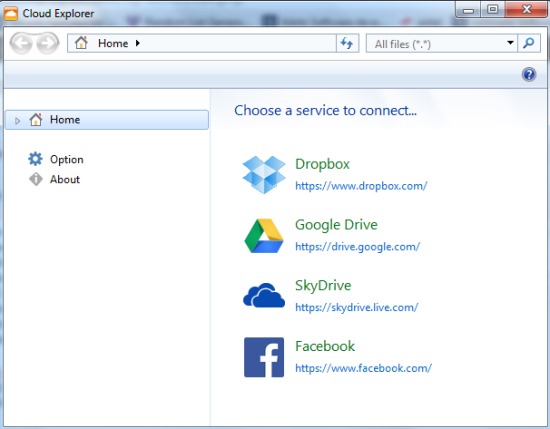
Task: Click the Home text in the address bar
Action: [113, 43]
